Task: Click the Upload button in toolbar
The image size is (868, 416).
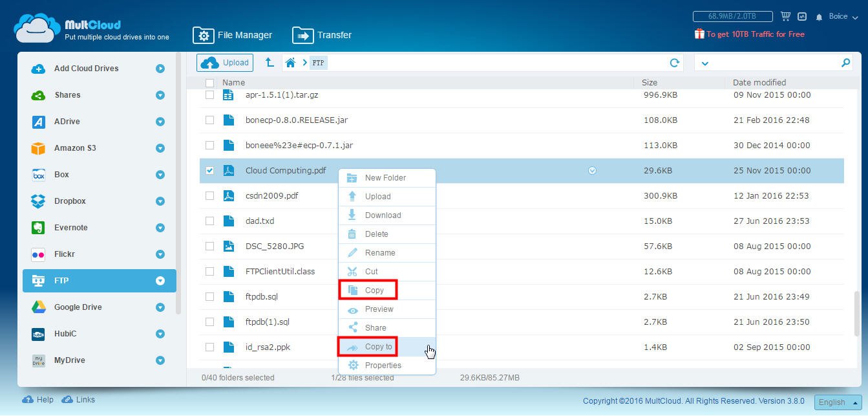Action: point(225,63)
